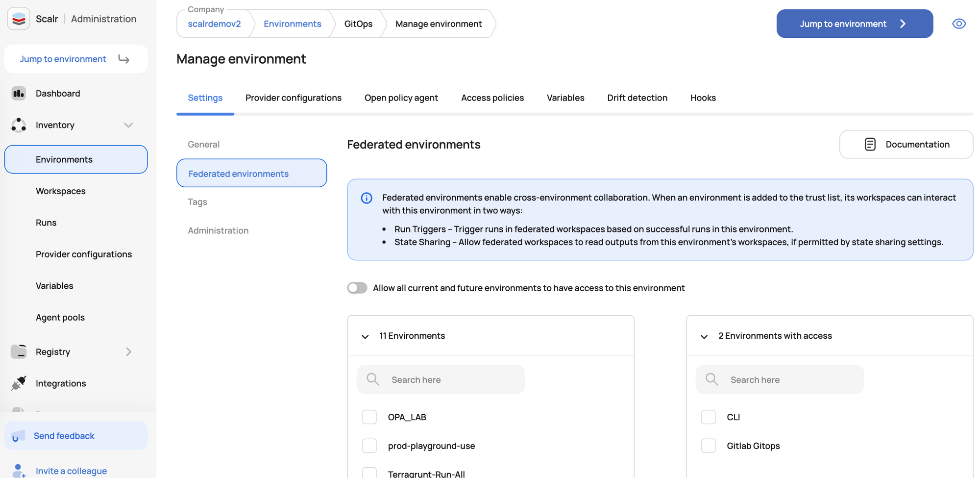The height and width of the screenshot is (478, 980).
Task: Click the blue Jump to environment button
Action: point(855,24)
